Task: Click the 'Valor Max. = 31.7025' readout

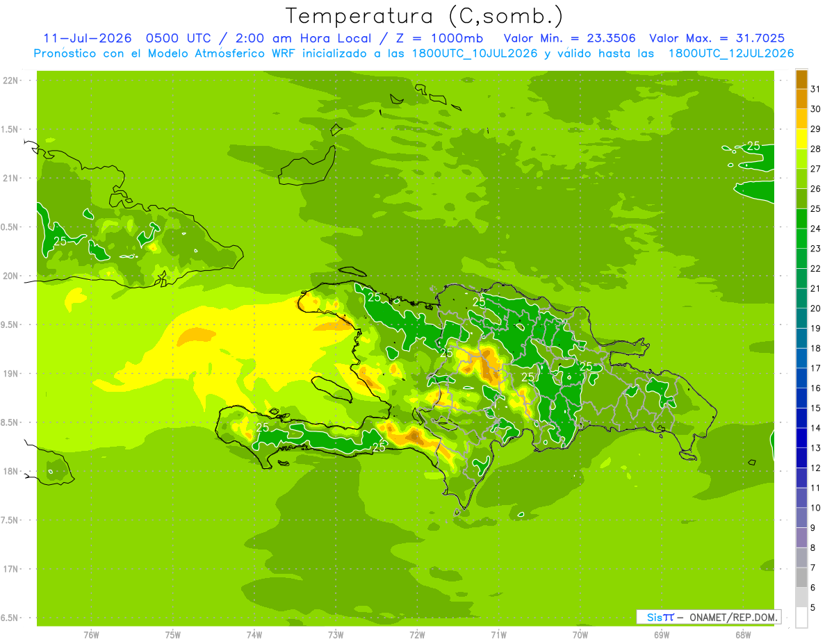Action: [x=717, y=38]
